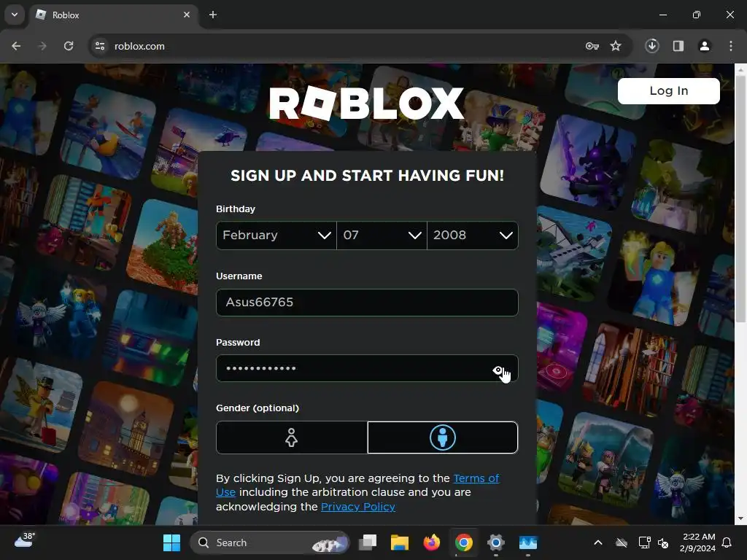Open the Chrome profile avatar

[x=705, y=46]
